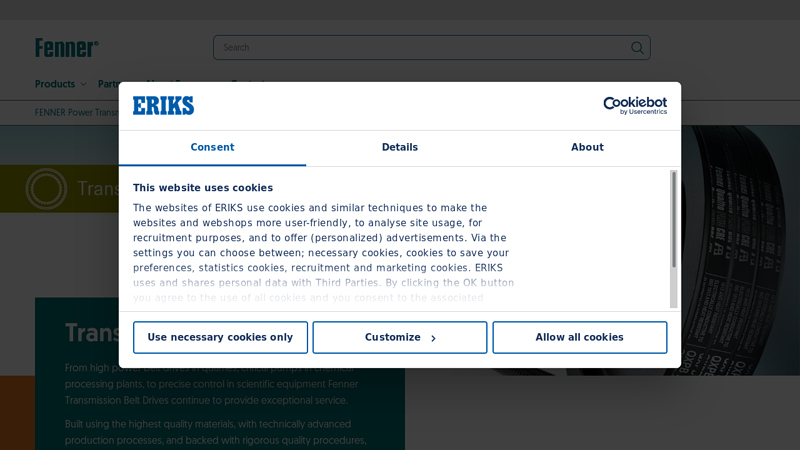800x450 pixels.
Task: Switch to the About tab
Action: (587, 148)
